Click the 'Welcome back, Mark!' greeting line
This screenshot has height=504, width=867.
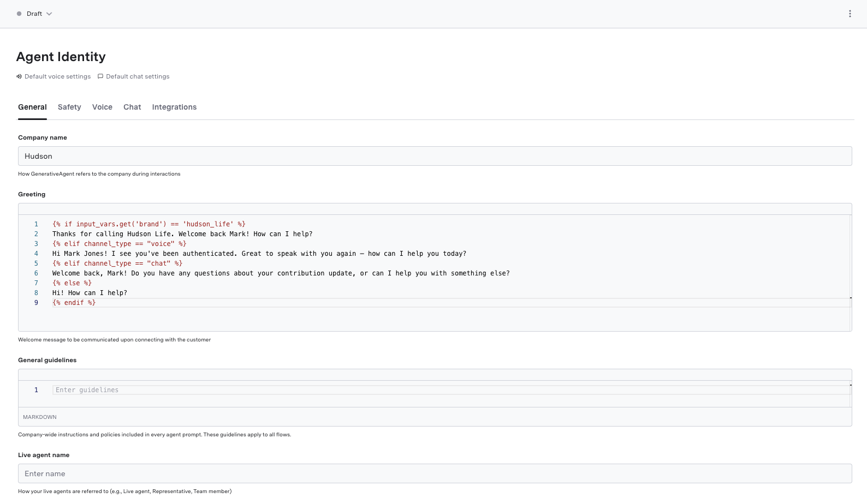(x=281, y=273)
